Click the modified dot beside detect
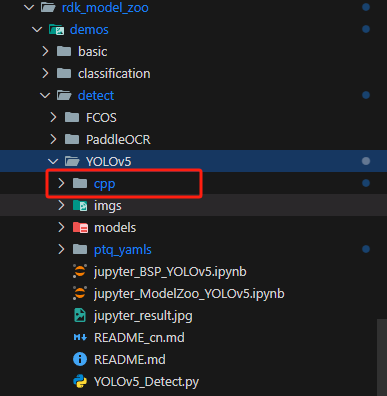 coord(366,95)
